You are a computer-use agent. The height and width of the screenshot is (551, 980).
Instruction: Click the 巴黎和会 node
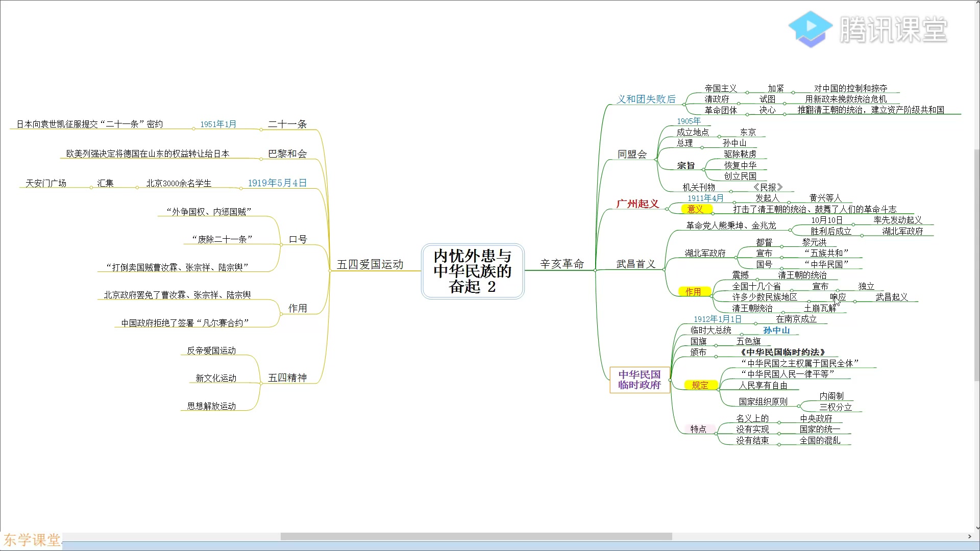point(287,154)
